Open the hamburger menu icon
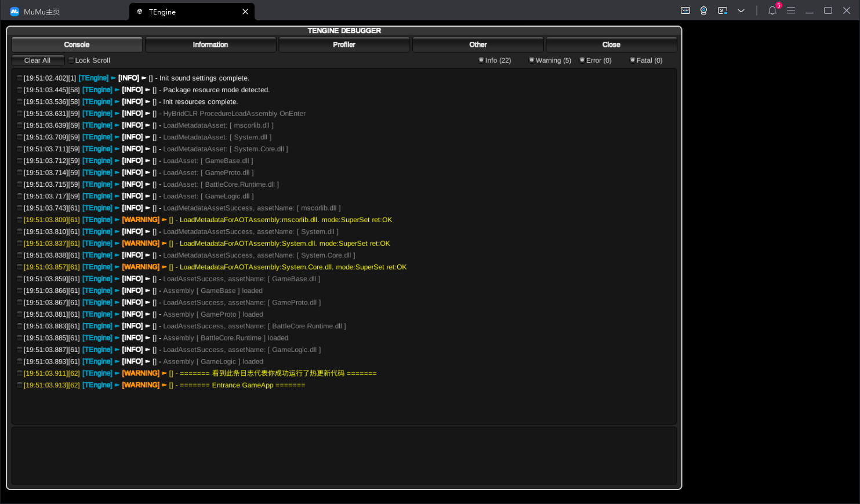 (x=791, y=10)
